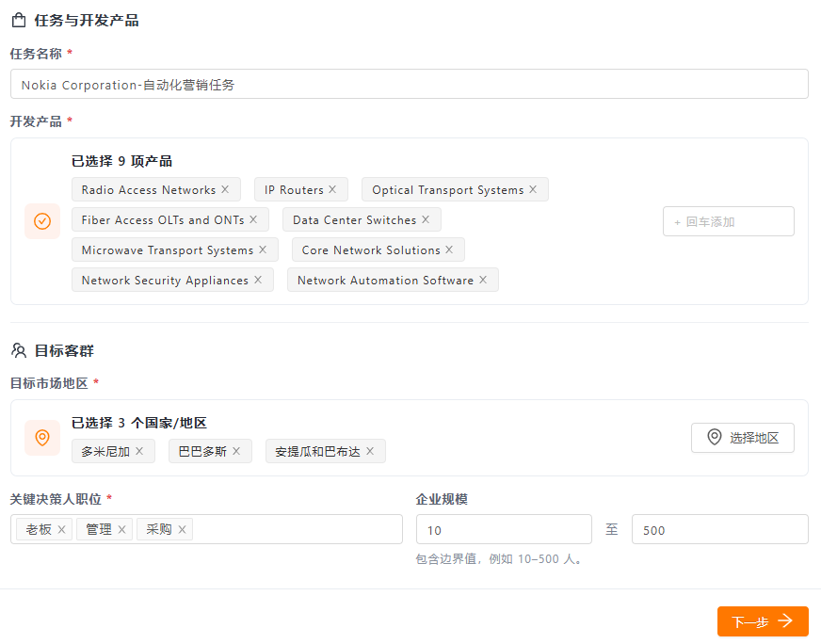Delete the Network Security Appliances tag
Screen dimensions: 821x644
point(258,281)
